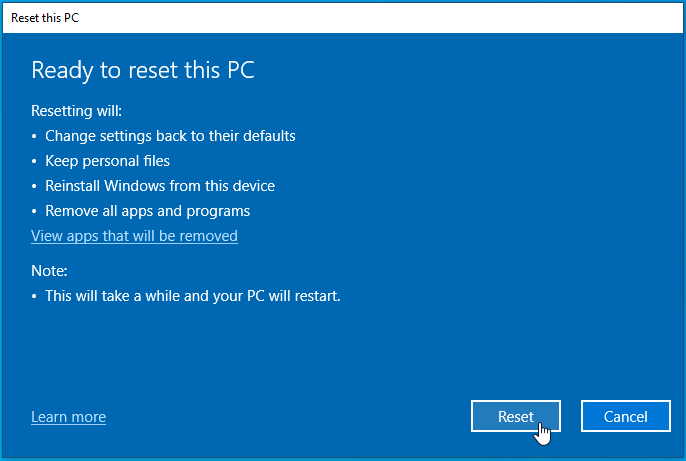
Task: Click bullet beside "Keep personal files"
Action: click(x=35, y=161)
